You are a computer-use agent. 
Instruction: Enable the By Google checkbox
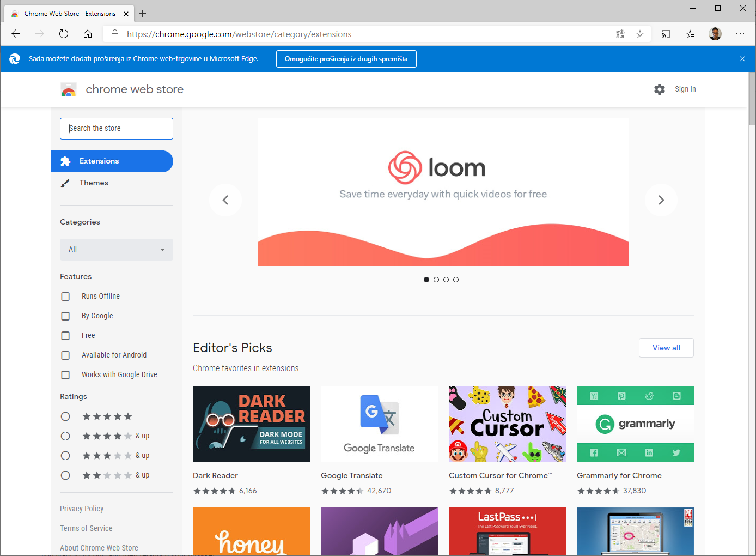click(x=65, y=316)
